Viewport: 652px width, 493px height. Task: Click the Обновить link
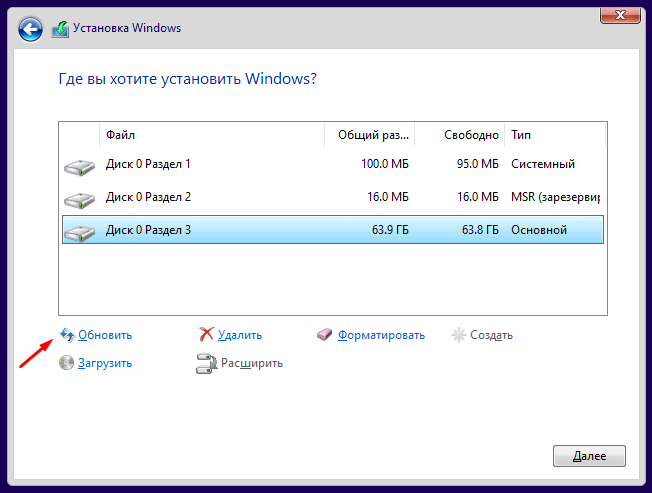[x=105, y=335]
